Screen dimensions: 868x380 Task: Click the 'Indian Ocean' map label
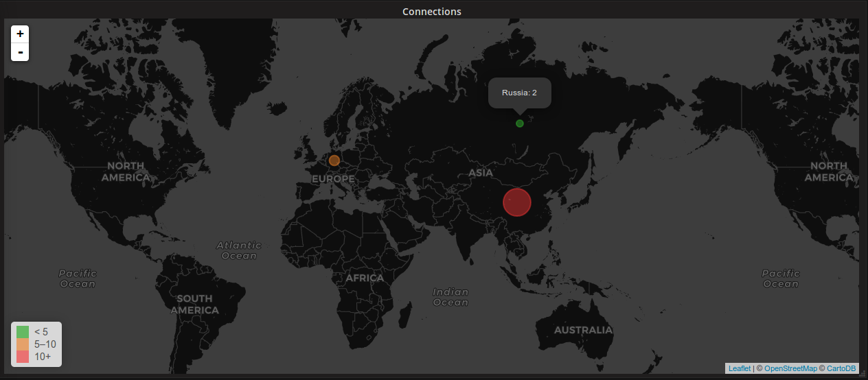click(450, 297)
